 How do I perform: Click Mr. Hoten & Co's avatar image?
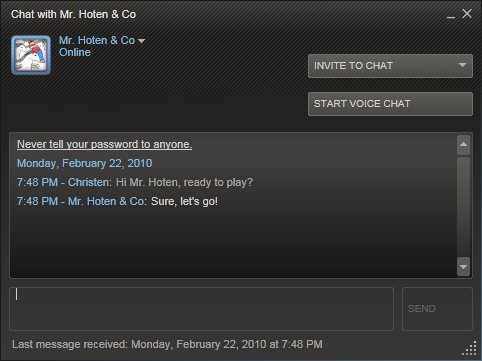coord(31,55)
